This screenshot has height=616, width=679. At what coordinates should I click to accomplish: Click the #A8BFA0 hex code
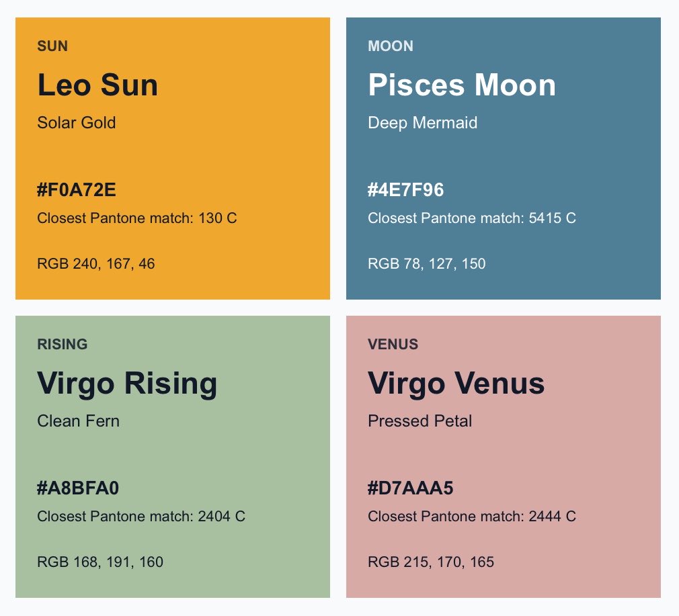pyautogui.click(x=78, y=488)
